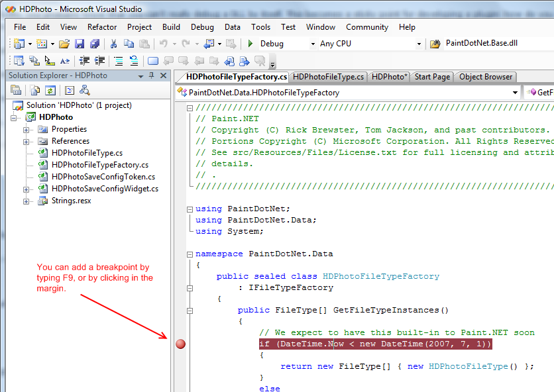Image resolution: width=554 pixels, height=392 pixels.
Task: Click the Navigate Backward icon
Action: (209, 44)
